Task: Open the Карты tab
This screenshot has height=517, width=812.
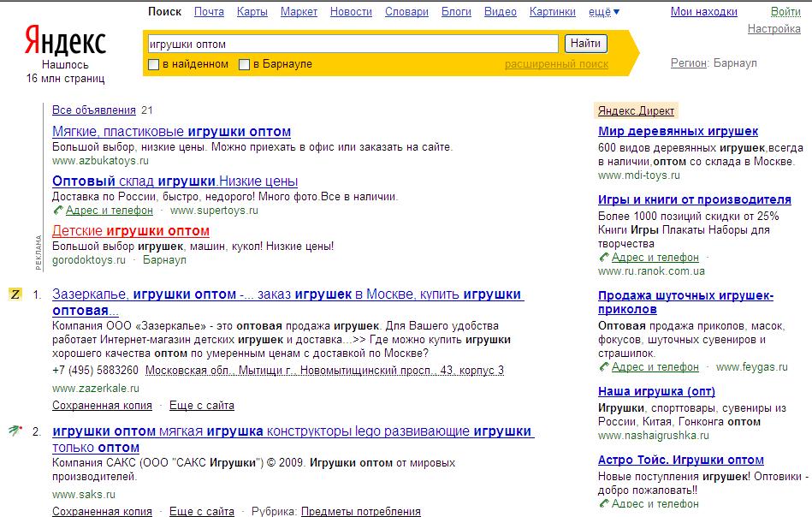Action: coord(252,12)
